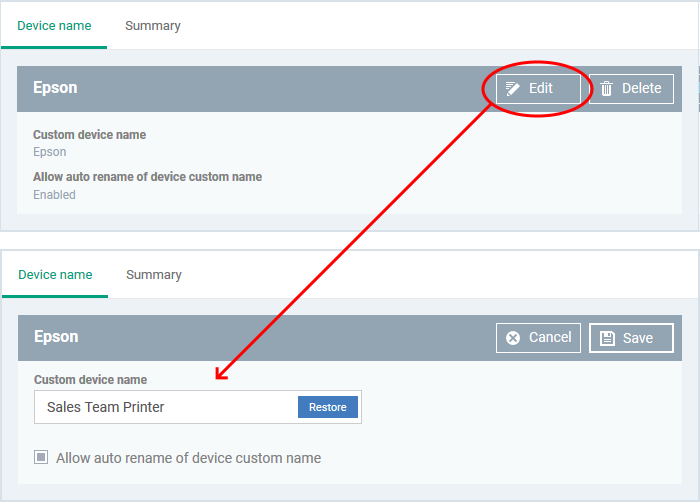
Task: Click the floppy disk icon beside Save
Action: tap(607, 338)
